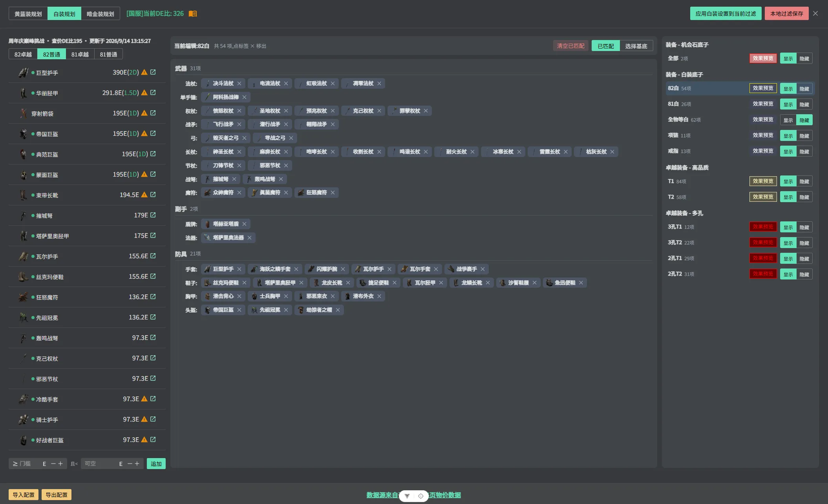The image size is (828, 504).
Task: Remove 枯灰长杖 tag
Action: click(x=612, y=152)
